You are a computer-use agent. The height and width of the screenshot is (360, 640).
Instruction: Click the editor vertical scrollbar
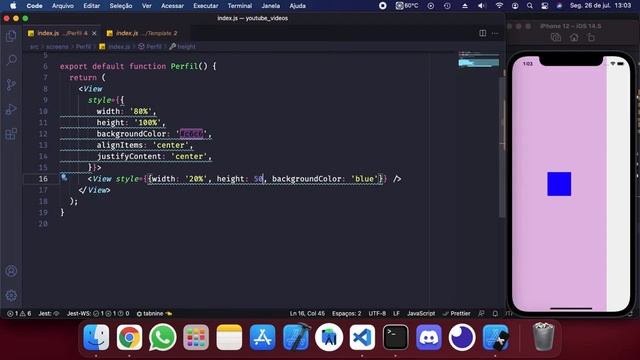click(x=502, y=147)
